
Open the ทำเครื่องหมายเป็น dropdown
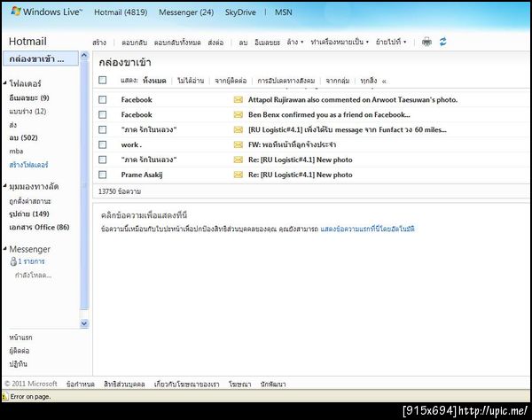point(340,42)
